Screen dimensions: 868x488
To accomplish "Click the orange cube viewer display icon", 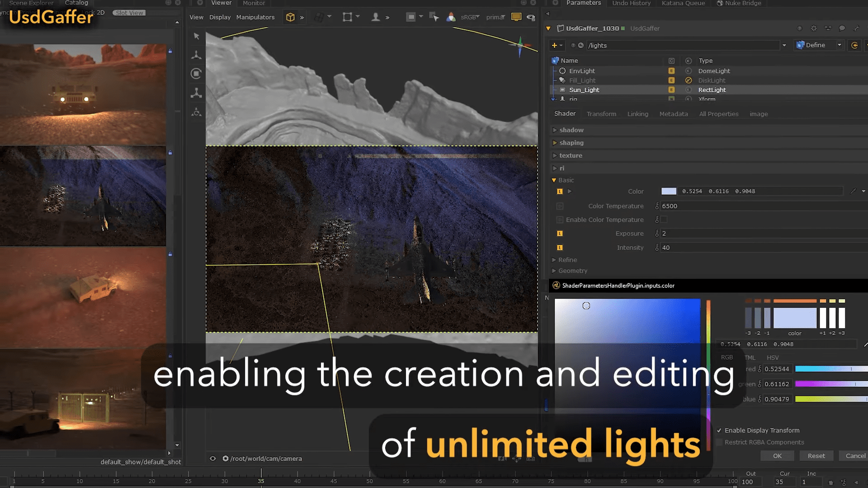I will (290, 17).
